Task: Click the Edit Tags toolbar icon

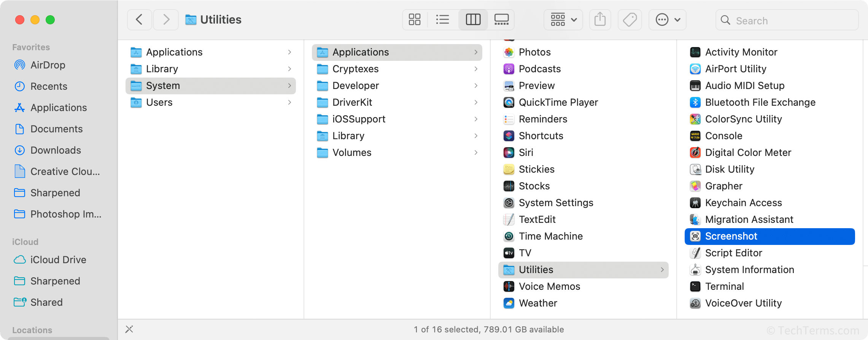Action: point(630,20)
